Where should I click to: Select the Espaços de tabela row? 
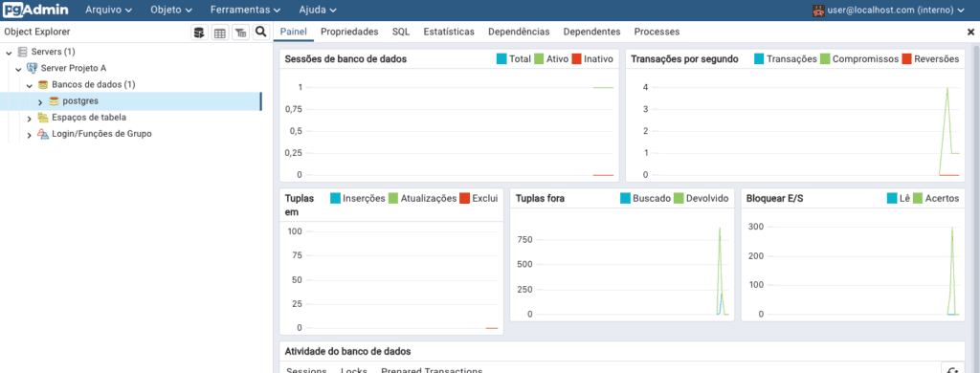coord(130,118)
